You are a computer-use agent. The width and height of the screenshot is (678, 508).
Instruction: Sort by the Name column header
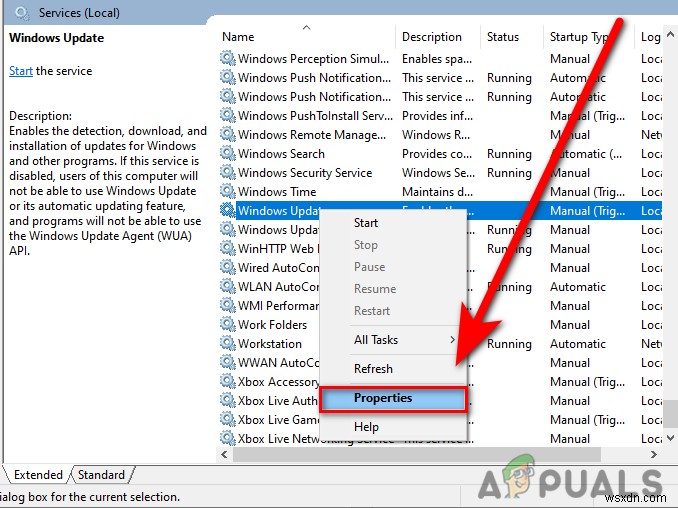point(306,37)
